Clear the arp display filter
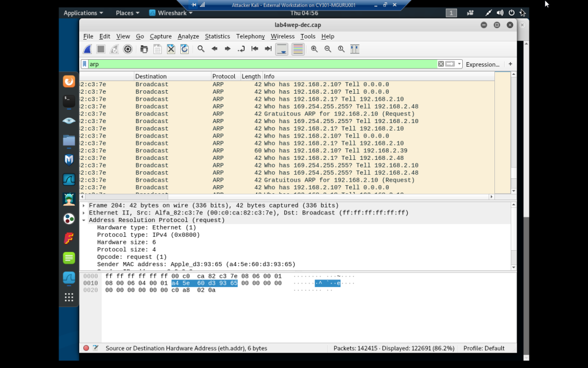The image size is (588, 368). (441, 64)
